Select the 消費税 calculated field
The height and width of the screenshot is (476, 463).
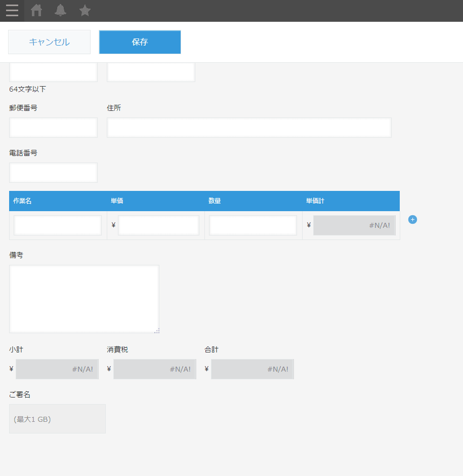click(x=154, y=369)
